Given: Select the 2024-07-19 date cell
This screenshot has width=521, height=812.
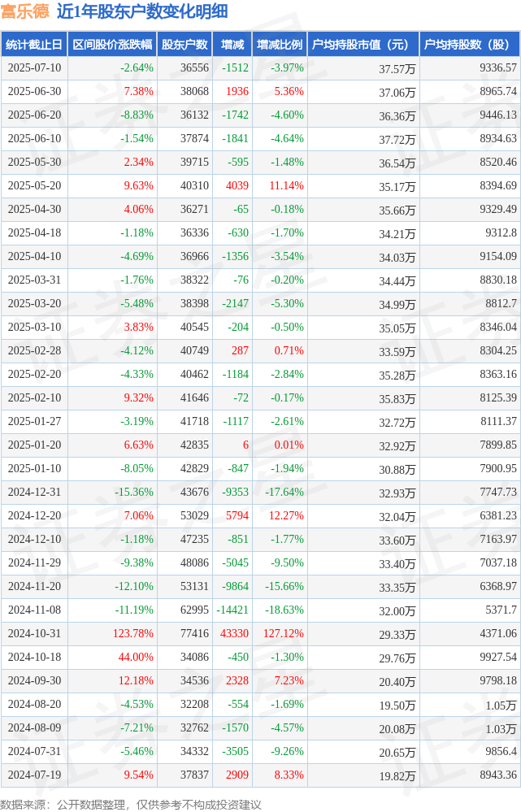Looking at the screenshot, I should (x=34, y=775).
